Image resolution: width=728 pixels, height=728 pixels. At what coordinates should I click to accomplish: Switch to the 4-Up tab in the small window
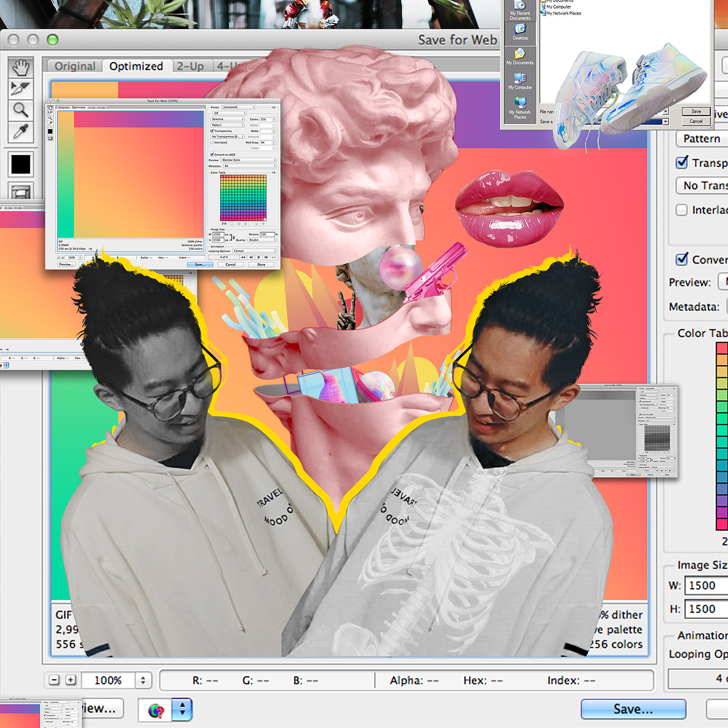click(101, 107)
